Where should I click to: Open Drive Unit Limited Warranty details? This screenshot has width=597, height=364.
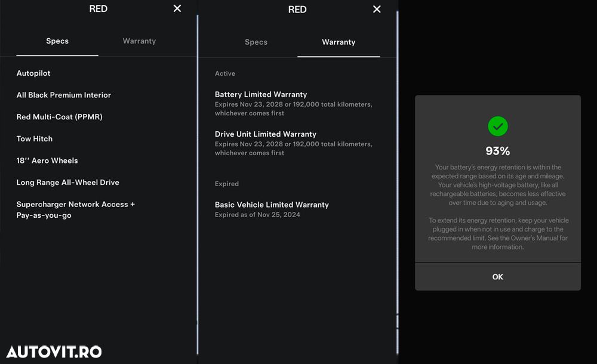point(293,143)
